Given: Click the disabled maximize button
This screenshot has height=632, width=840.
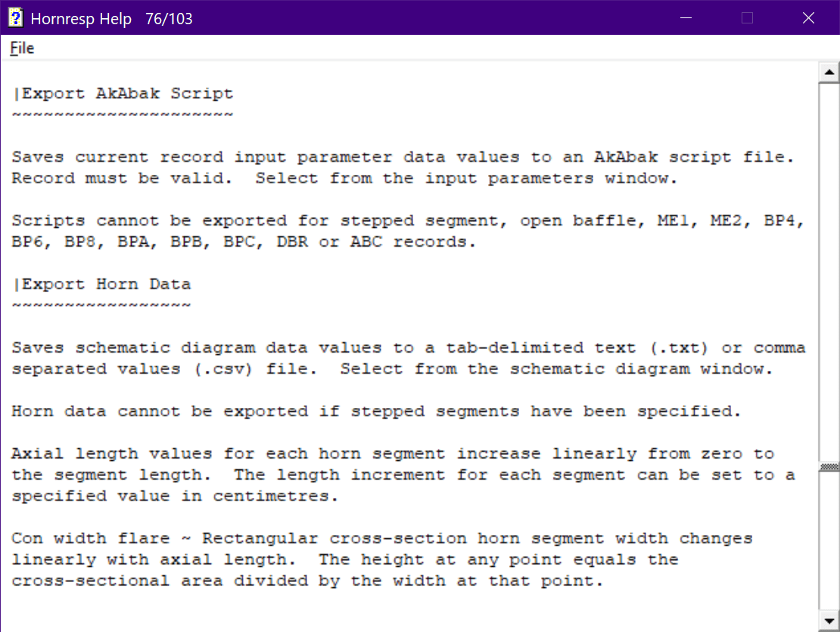Looking at the screenshot, I should click(748, 18).
